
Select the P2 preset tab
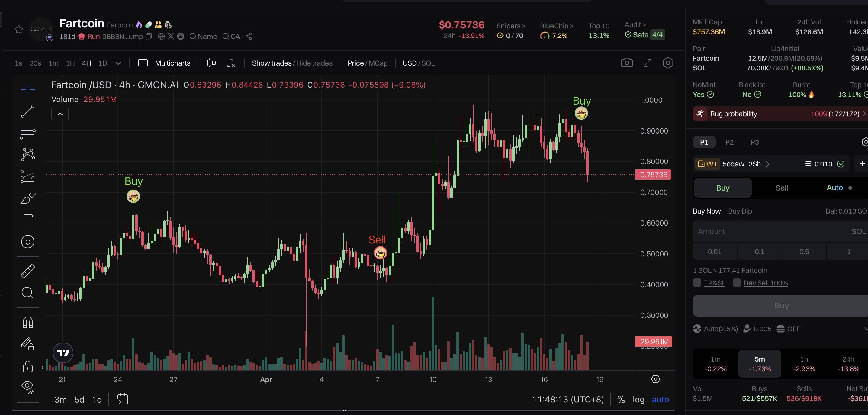pyautogui.click(x=729, y=142)
